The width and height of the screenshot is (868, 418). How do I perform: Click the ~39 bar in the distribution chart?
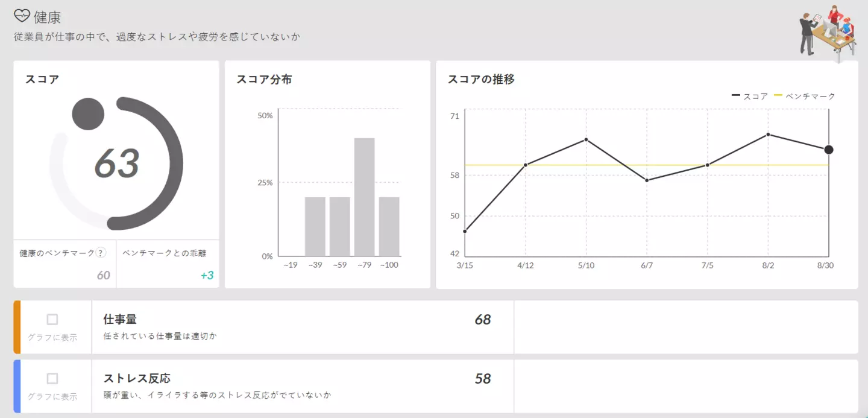(x=315, y=227)
